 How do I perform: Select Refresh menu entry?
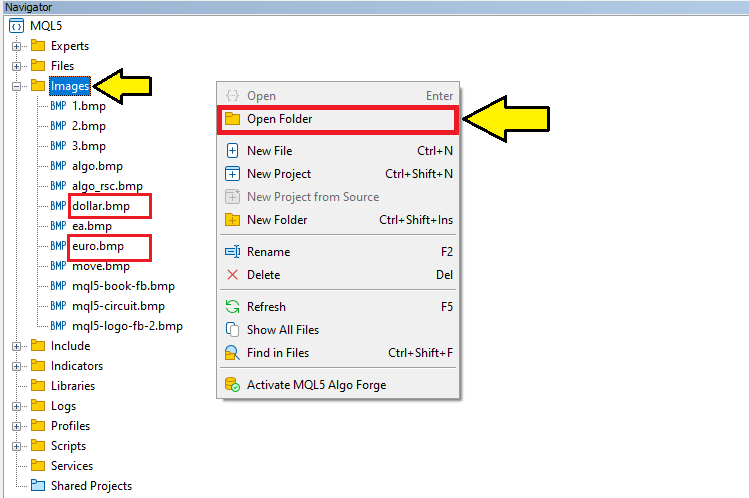tap(338, 307)
